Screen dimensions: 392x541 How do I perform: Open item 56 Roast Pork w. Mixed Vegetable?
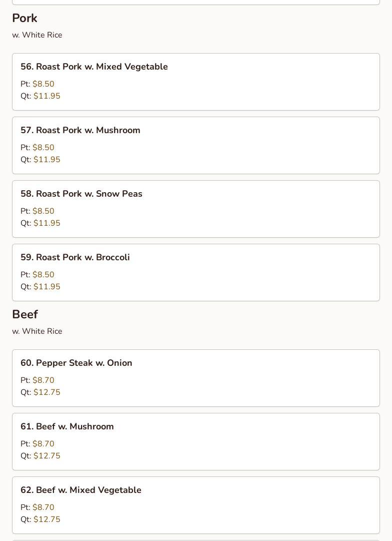tap(196, 82)
